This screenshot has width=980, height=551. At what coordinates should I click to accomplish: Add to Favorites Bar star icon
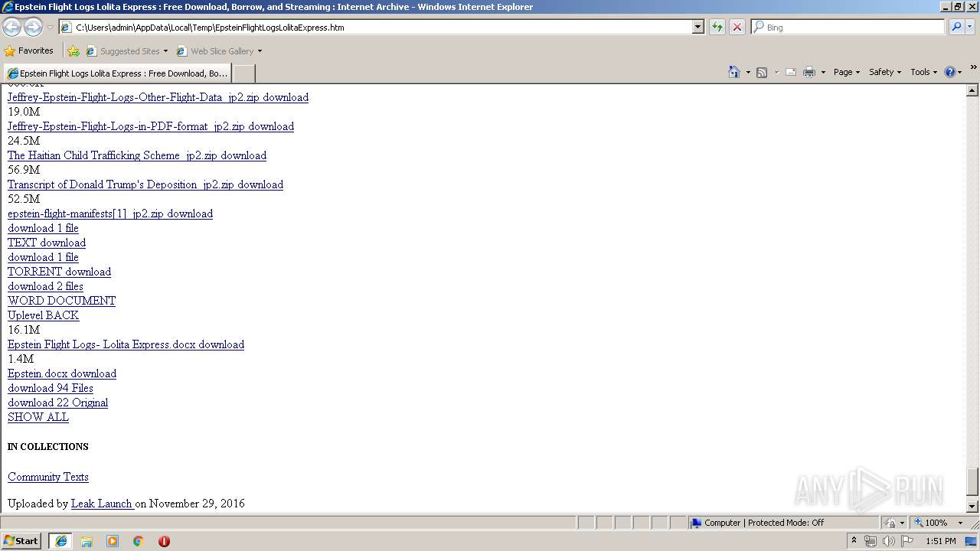tap(73, 51)
